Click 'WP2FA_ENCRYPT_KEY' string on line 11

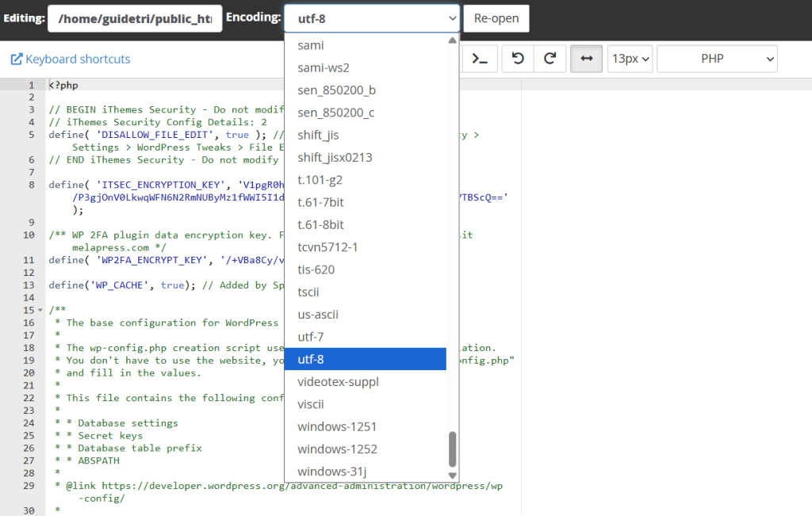coord(152,260)
